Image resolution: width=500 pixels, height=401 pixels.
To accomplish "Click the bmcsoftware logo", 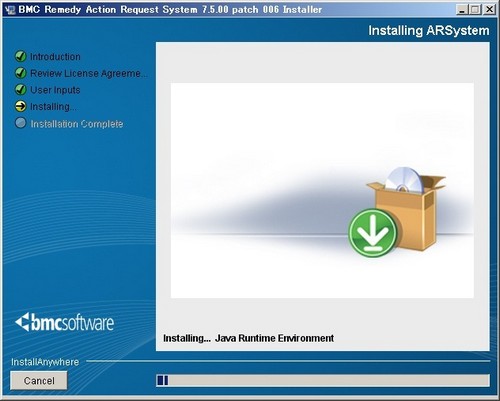I will pyautogui.click(x=65, y=322).
